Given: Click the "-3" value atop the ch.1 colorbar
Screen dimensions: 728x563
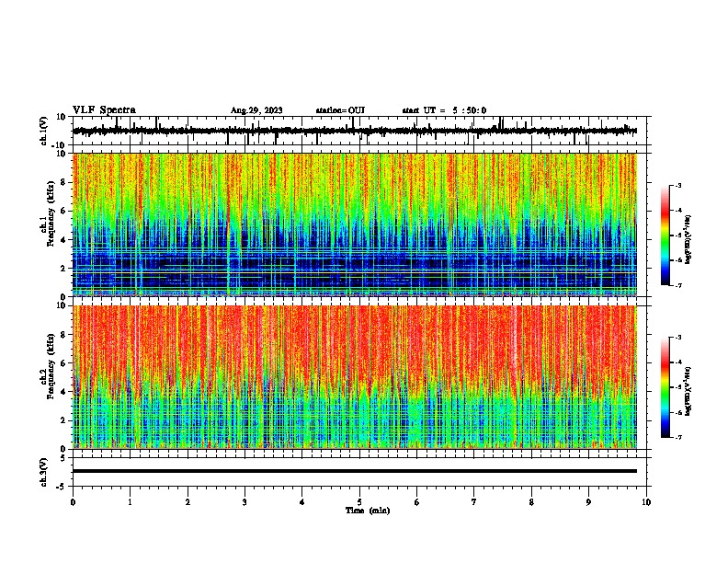Looking at the screenshot, I should 678,185.
